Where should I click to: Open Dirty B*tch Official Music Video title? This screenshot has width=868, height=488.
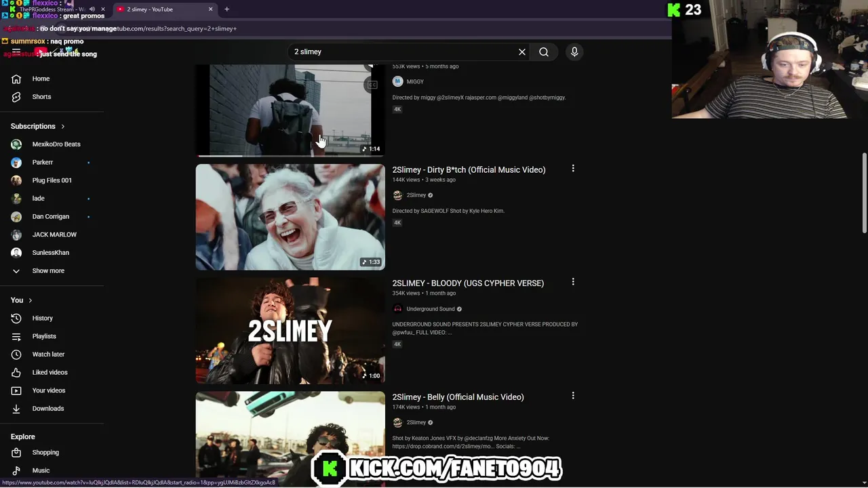(469, 169)
